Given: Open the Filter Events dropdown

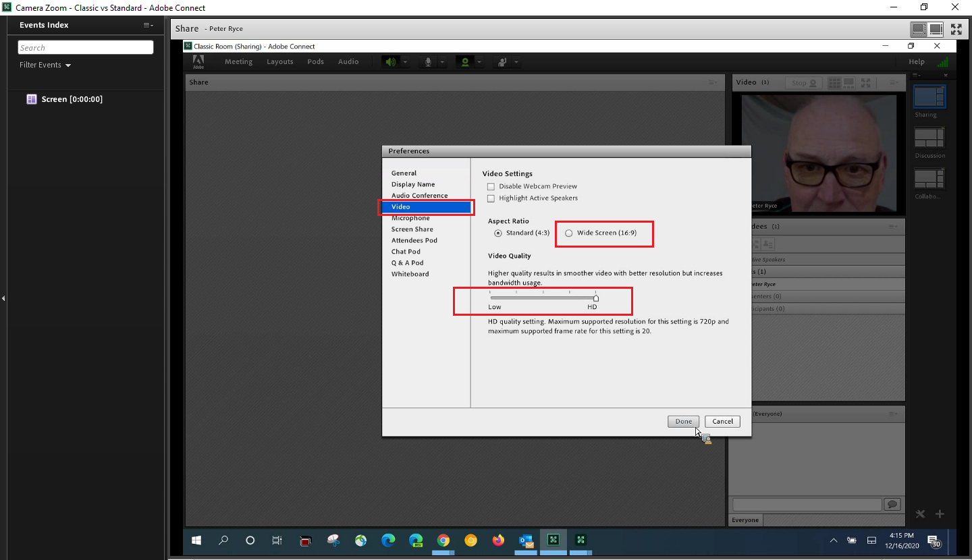Looking at the screenshot, I should point(45,65).
